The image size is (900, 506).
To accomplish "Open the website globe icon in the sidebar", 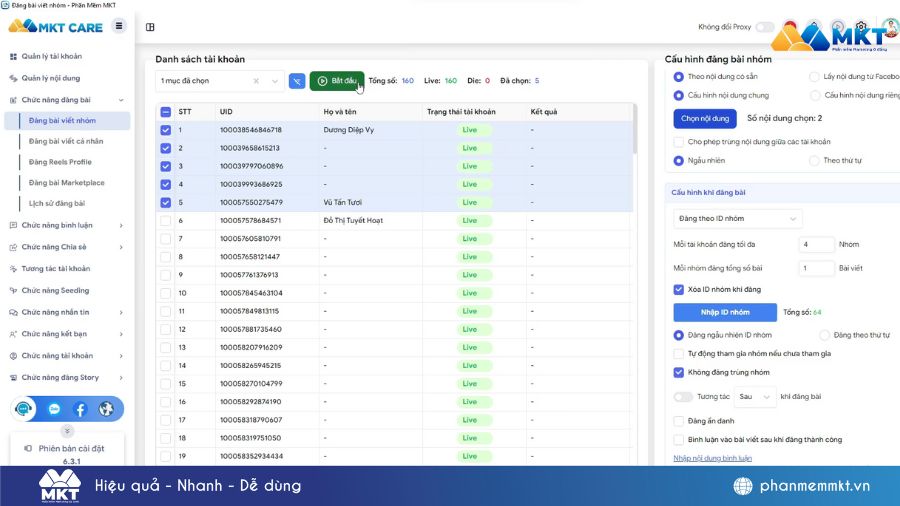I will 106,409.
